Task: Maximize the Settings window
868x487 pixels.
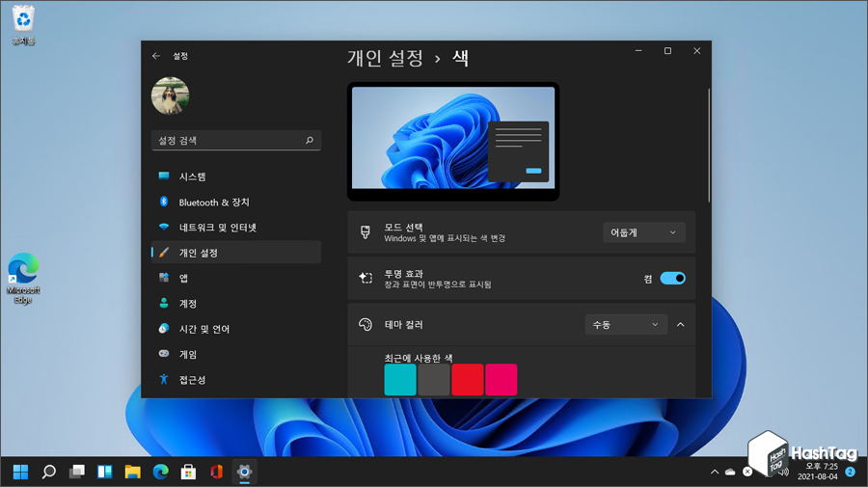Action: [667, 51]
